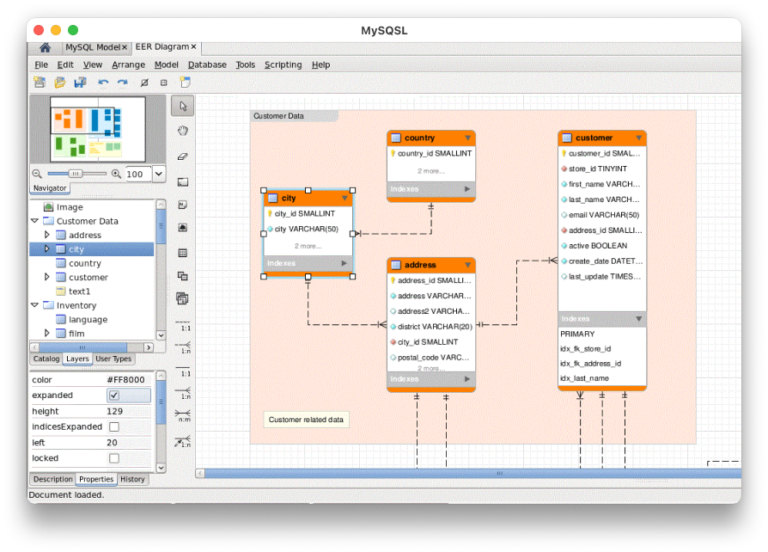The width and height of the screenshot is (768, 552).
Task: Click the align-to-grid toolbar icon
Action: [164, 83]
